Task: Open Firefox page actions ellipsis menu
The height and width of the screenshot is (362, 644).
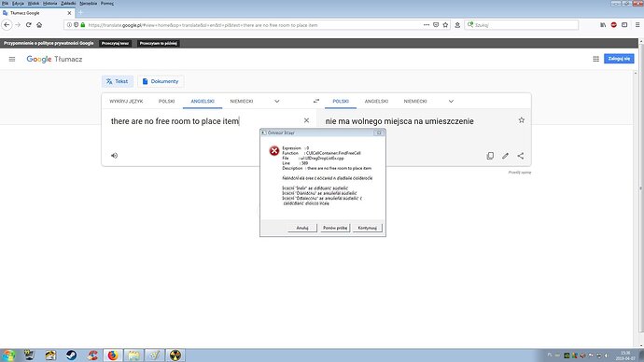Action: click(427, 25)
